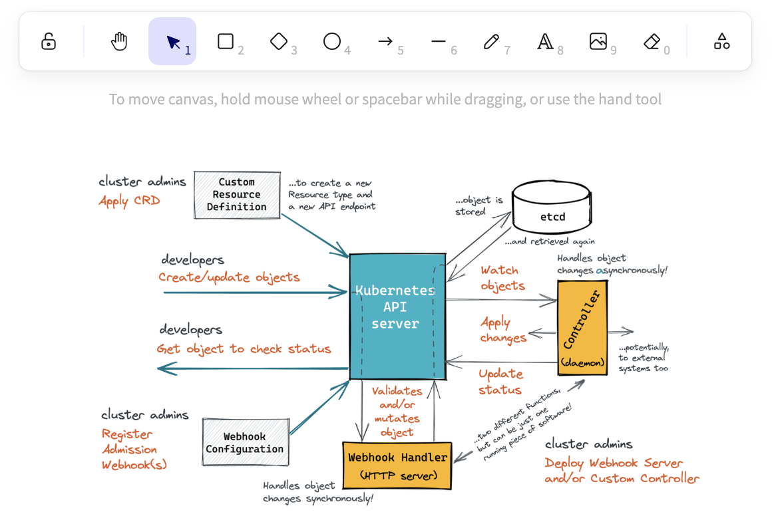Click "Handles object changes asynchronously!" note
The width and height of the screenshot is (772, 532).
tap(612, 264)
